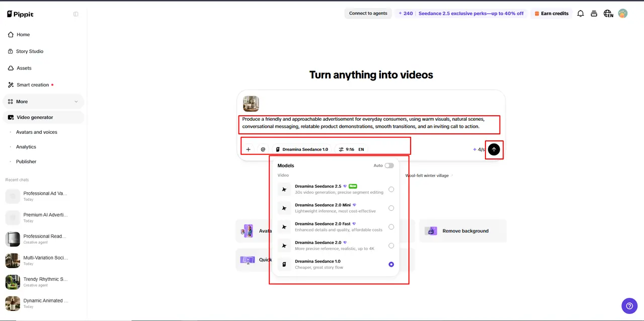
Task: Click the Multi-Variation Soci... chat thumbnail
Action: click(x=13, y=261)
